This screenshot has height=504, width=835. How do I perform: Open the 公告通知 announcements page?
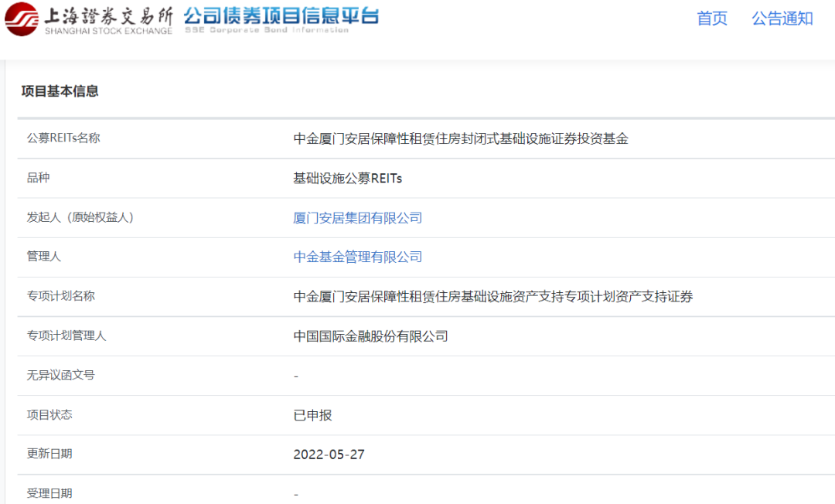[782, 19]
